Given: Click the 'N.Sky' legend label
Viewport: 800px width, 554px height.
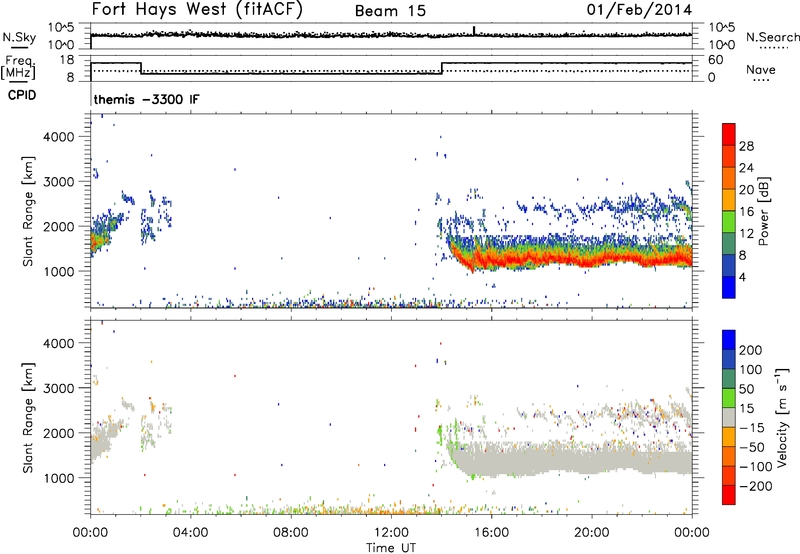Looking at the screenshot, I should click(19, 37).
